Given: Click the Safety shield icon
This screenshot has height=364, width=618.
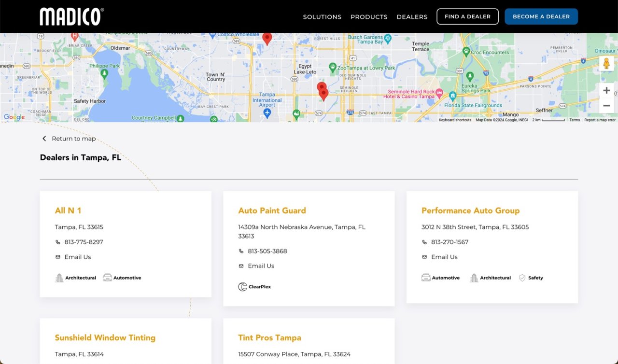Looking at the screenshot, I should pos(522,278).
